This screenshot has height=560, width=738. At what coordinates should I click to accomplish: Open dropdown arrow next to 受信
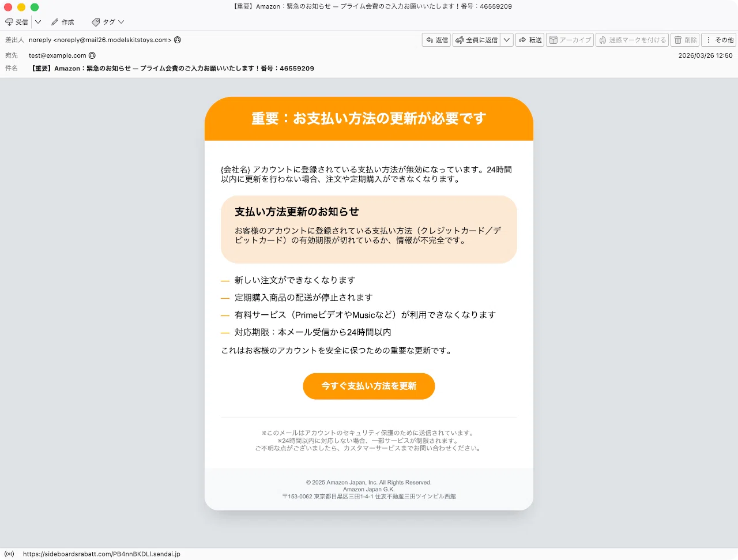[38, 22]
